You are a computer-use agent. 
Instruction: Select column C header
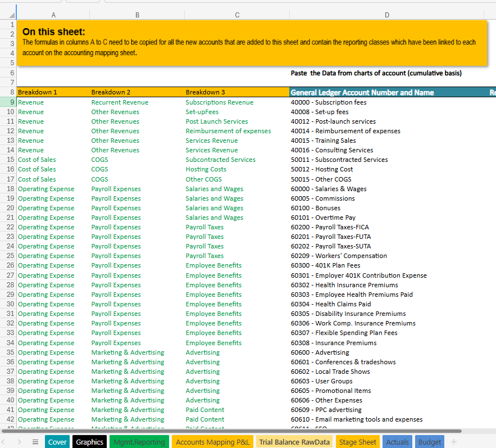pyautogui.click(x=237, y=15)
